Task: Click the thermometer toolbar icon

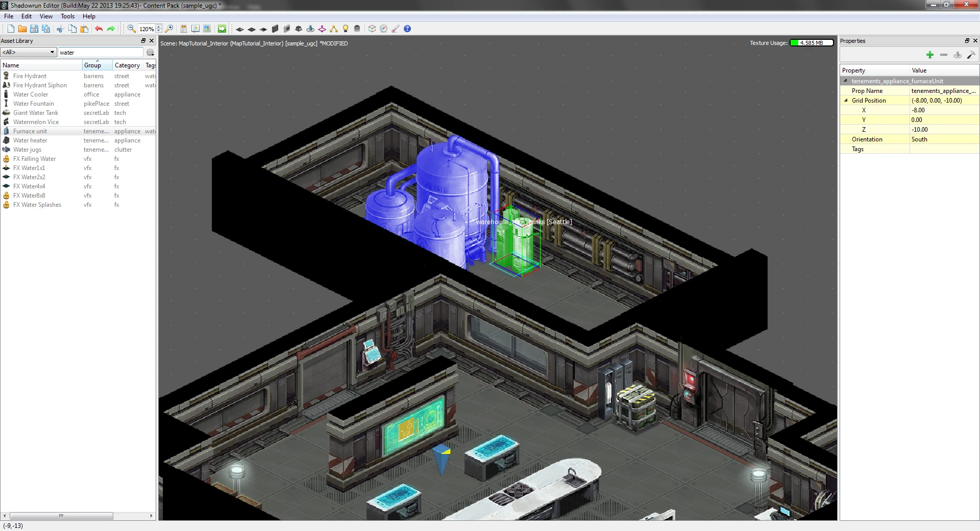Action: (x=396, y=29)
